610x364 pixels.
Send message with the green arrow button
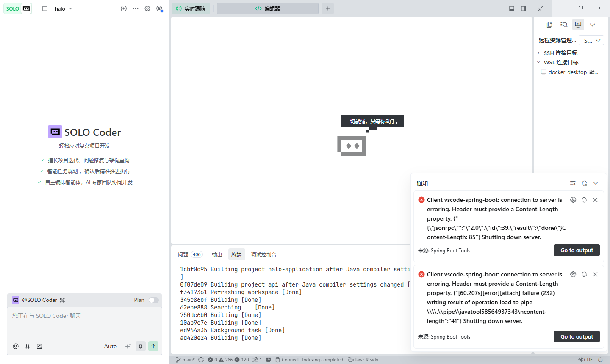pyautogui.click(x=153, y=346)
